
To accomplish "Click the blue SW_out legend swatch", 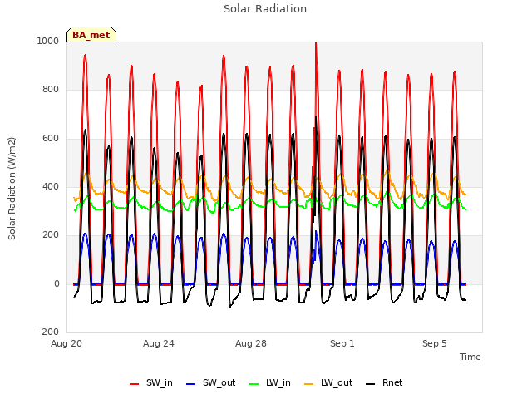I will pyautogui.click(x=191, y=384).
